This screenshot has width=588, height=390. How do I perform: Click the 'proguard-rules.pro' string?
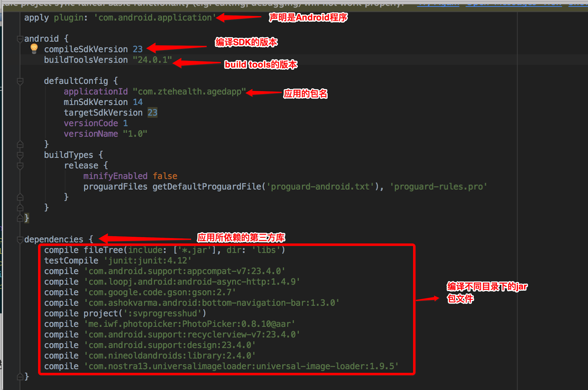pos(439,187)
